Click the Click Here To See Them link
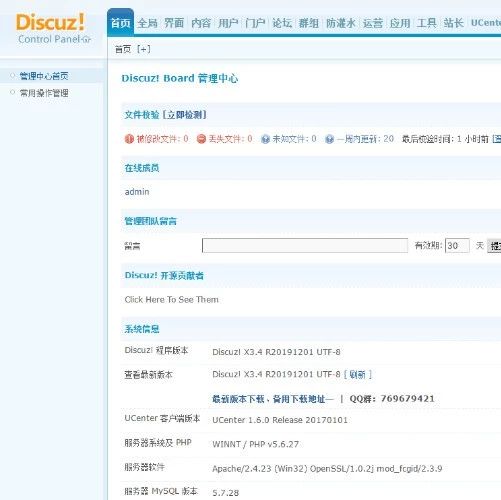Viewport: 501px width, 500px height. click(x=172, y=300)
